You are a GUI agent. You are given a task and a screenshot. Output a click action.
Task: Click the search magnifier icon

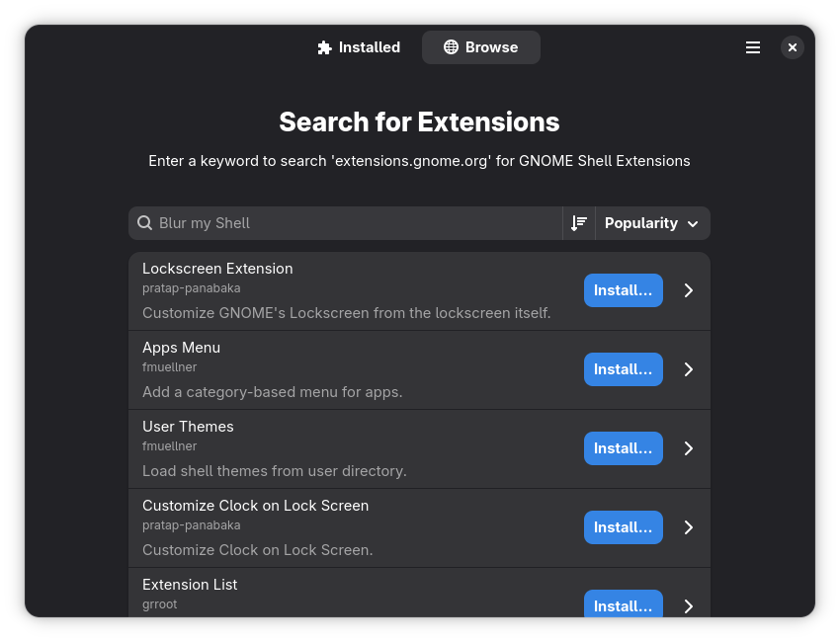point(144,223)
